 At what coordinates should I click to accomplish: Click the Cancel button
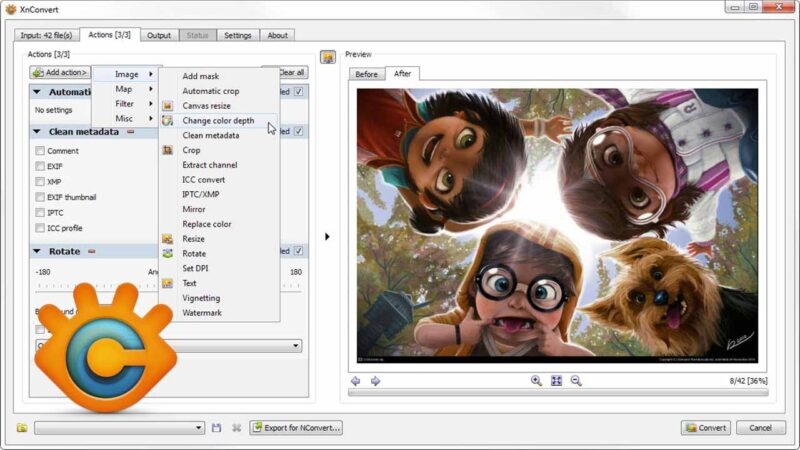[760, 428]
